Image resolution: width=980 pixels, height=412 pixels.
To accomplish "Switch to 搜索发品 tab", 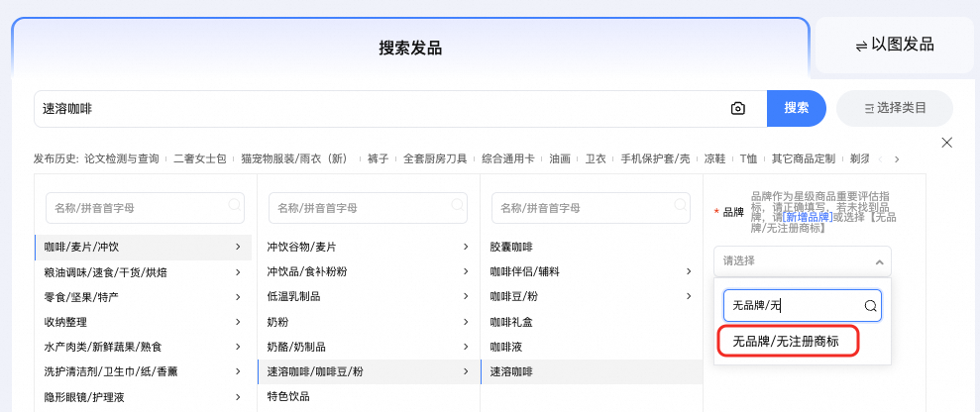I will coord(410,49).
